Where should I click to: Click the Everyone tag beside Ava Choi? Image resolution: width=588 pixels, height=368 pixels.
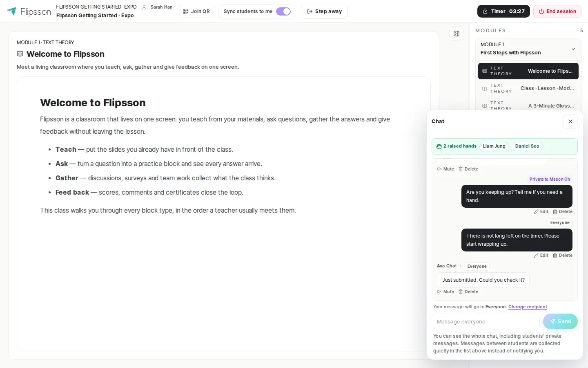pyautogui.click(x=477, y=267)
